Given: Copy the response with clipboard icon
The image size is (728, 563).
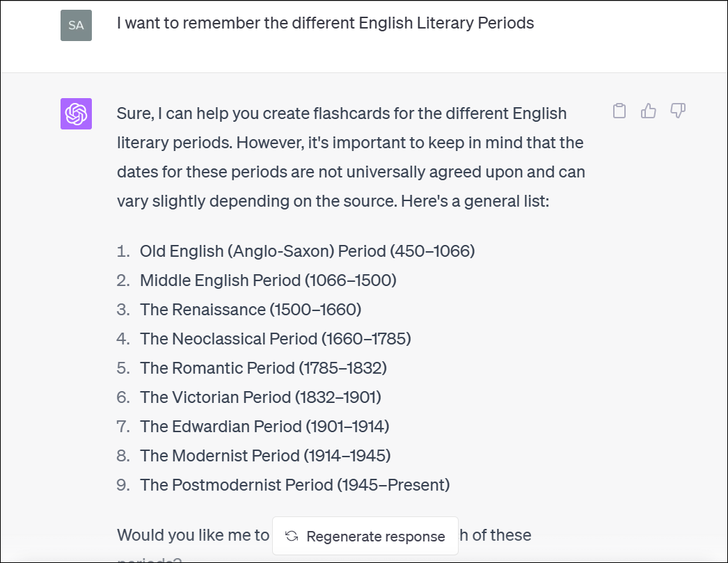Looking at the screenshot, I should pyautogui.click(x=619, y=111).
